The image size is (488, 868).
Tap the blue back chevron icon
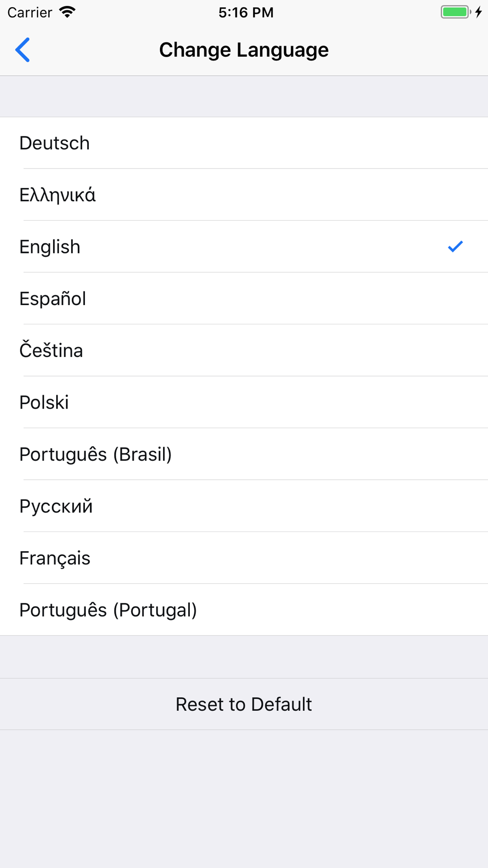[x=22, y=50]
